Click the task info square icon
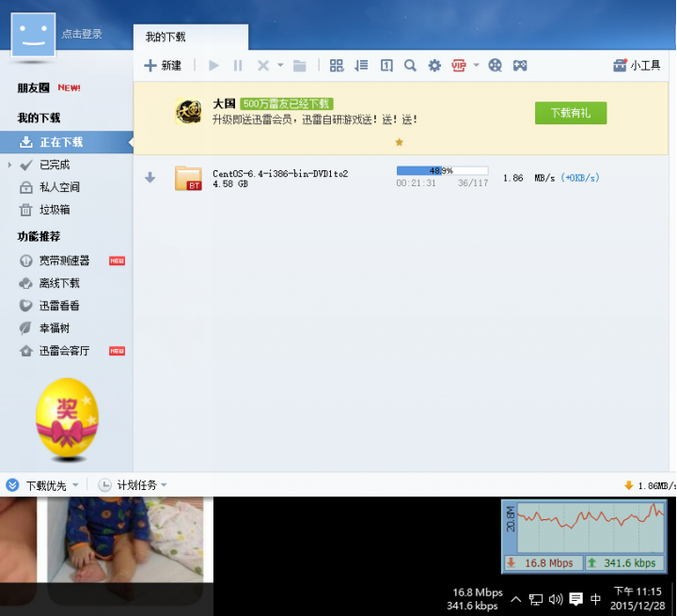This screenshot has height=616, width=677. click(x=386, y=66)
